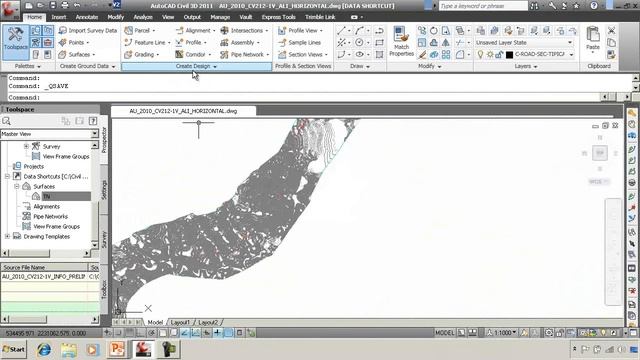Open the Trimble Link ribbon tab
640x360 pixels.
point(320,17)
